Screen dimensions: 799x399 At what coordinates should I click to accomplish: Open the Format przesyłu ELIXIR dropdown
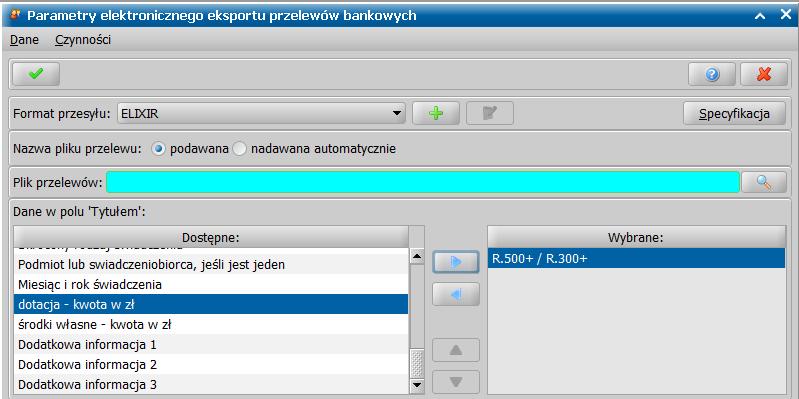(x=261, y=114)
